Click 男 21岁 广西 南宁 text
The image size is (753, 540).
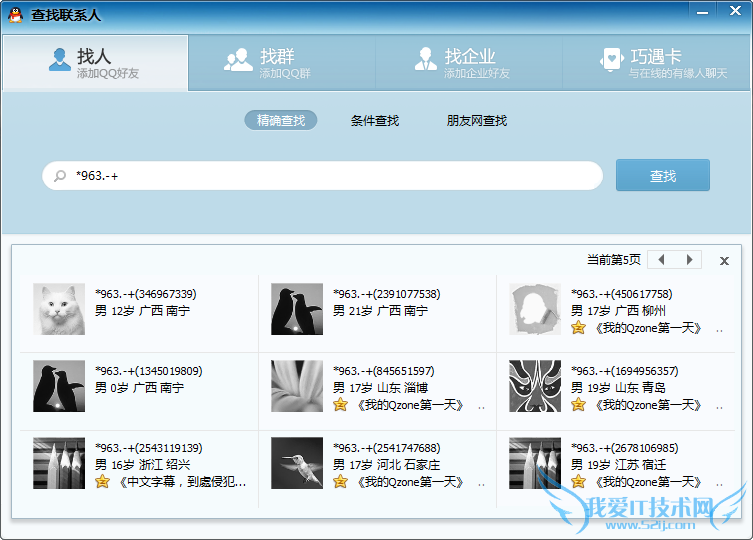point(380,311)
